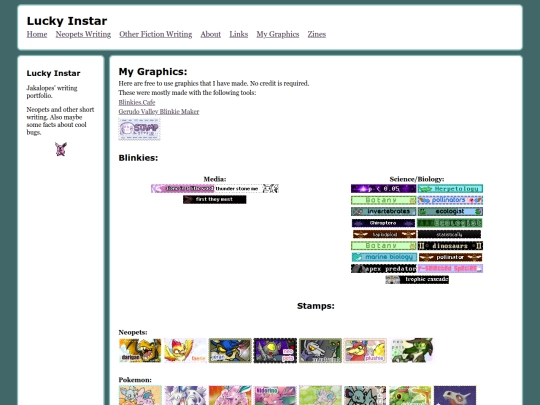This screenshot has width=540, height=405.
Task: Click the black italic-text blinkie beside brown moth blinkie
Action: (449, 234)
